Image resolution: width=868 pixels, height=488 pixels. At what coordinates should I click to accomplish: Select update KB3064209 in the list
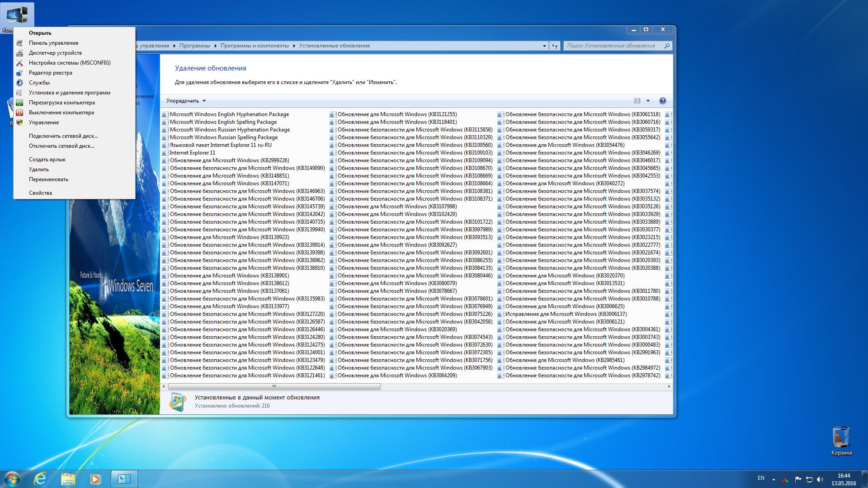pyautogui.click(x=393, y=375)
